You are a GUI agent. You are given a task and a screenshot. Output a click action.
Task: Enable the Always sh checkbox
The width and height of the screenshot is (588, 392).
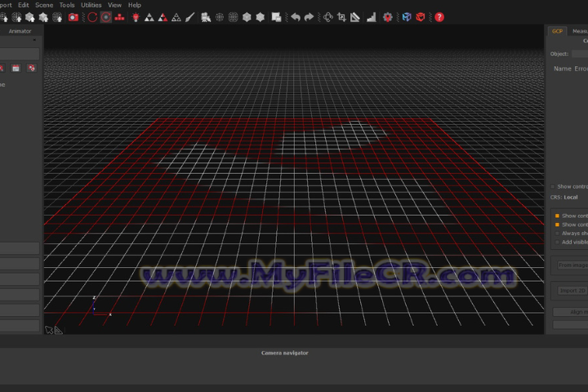pyautogui.click(x=557, y=234)
